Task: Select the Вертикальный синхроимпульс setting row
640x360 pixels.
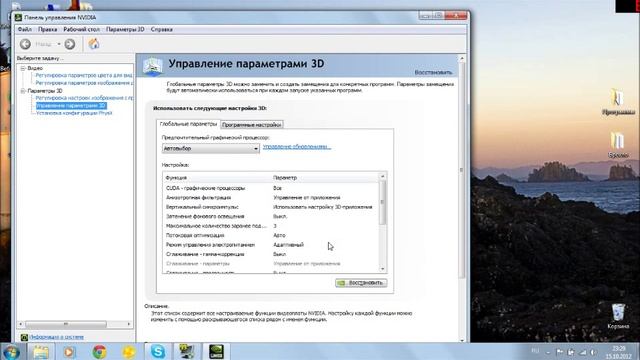Action: 271,207
